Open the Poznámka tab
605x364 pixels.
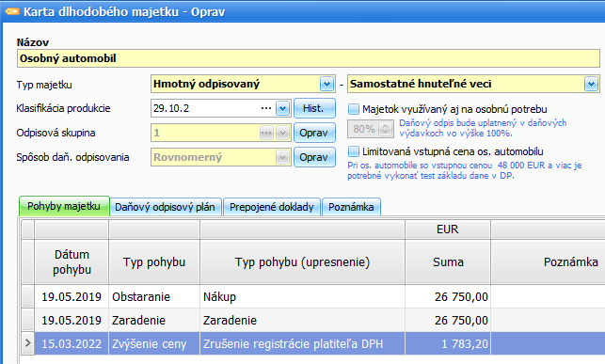pyautogui.click(x=351, y=207)
